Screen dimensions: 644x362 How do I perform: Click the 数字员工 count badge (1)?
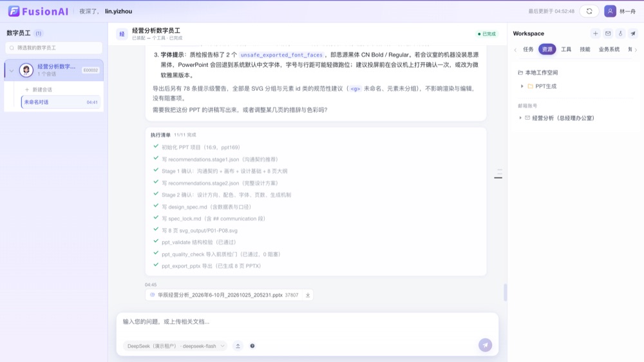click(38, 33)
